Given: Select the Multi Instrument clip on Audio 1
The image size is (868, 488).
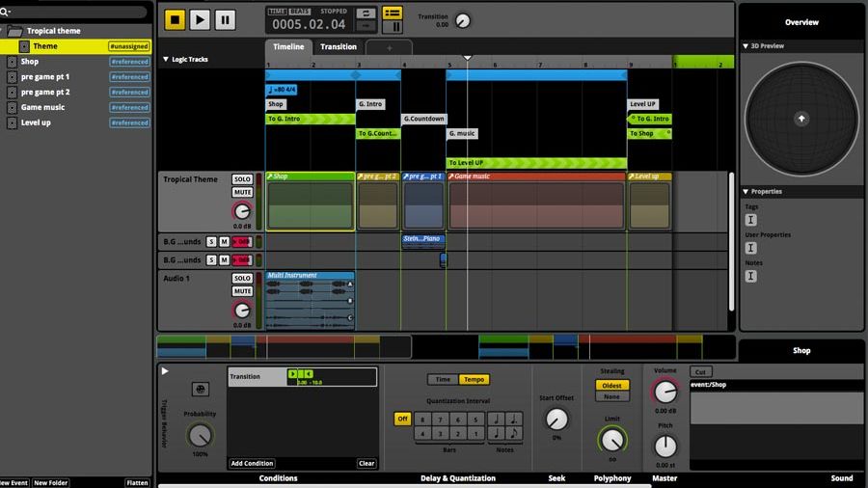Looking at the screenshot, I should (x=310, y=301).
